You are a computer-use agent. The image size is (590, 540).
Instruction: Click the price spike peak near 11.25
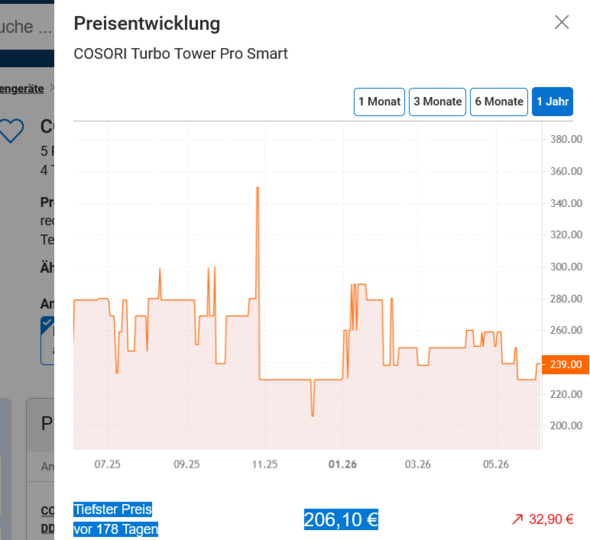tap(258, 188)
